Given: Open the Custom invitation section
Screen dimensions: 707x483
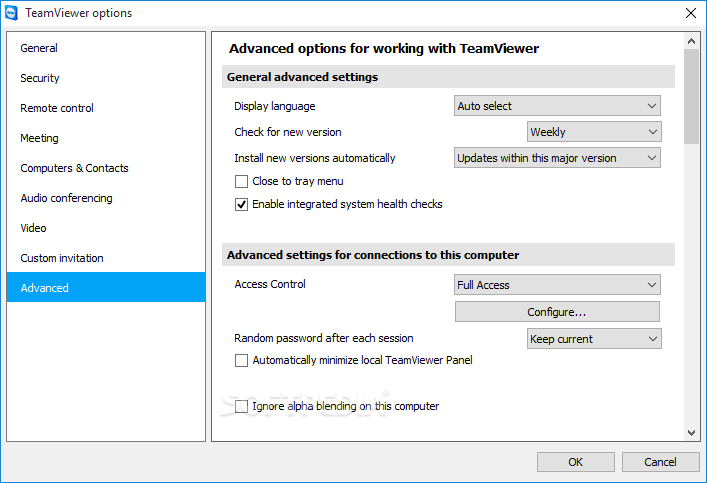Looking at the screenshot, I should pos(106,258).
